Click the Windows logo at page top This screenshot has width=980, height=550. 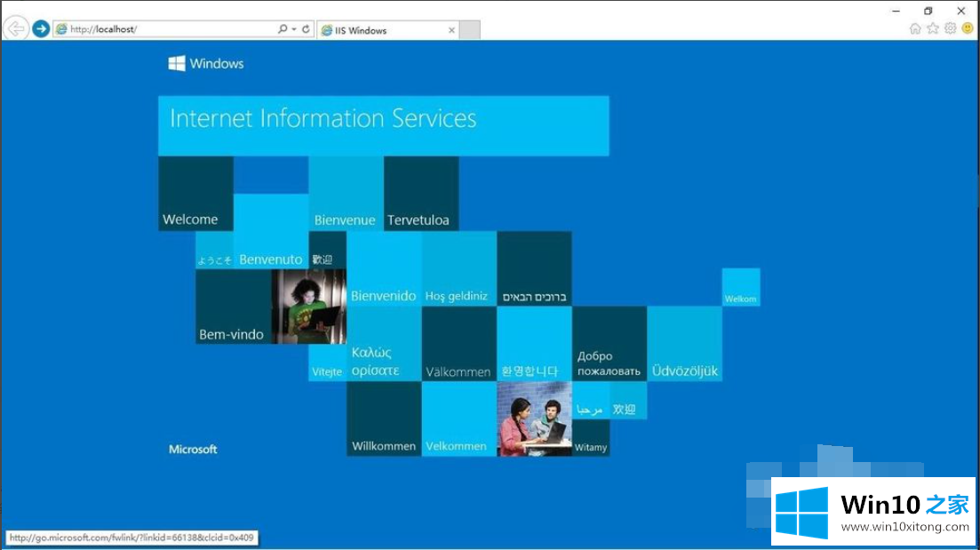click(x=205, y=63)
